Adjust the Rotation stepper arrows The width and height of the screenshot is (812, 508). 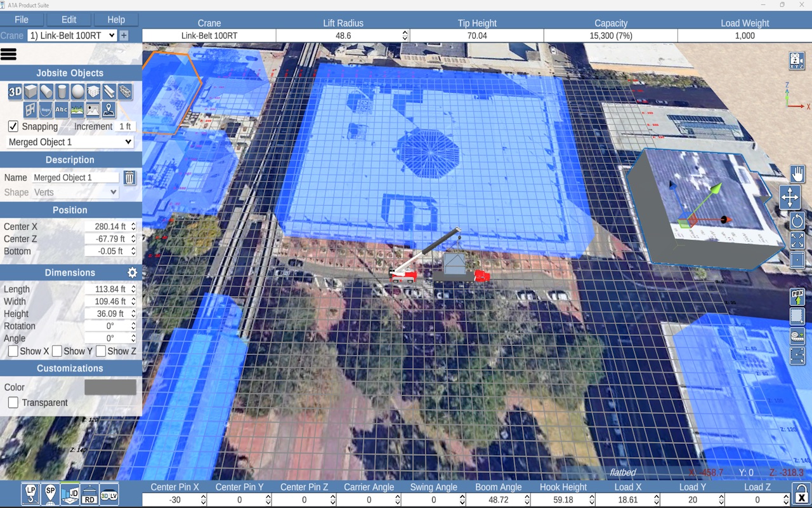pyautogui.click(x=133, y=326)
